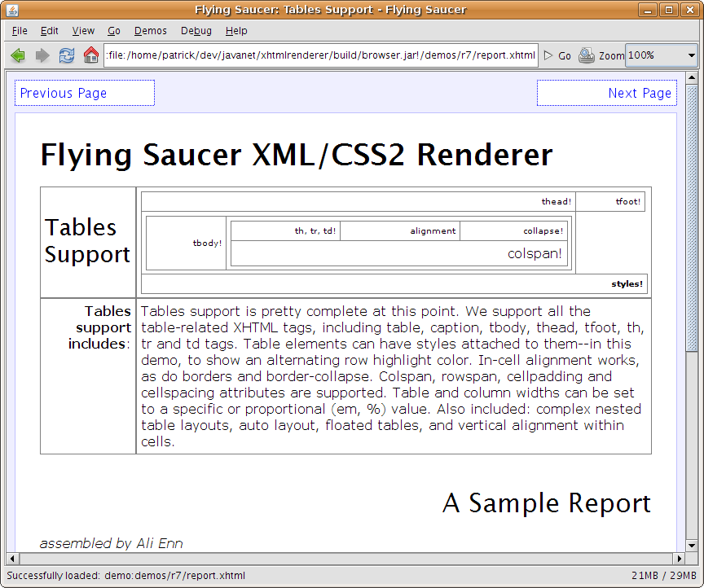Viewport: 704px width, 588px height.
Task: Open the Debug menu
Action: point(196,30)
